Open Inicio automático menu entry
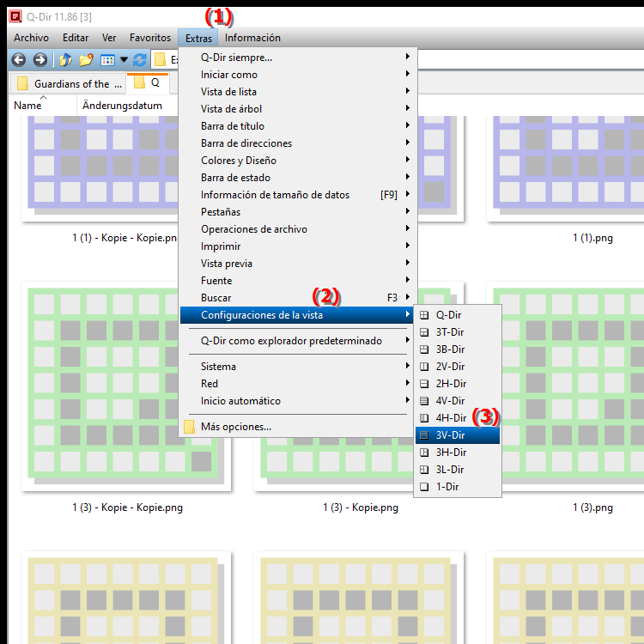Viewport: 644px width, 644px height. 296,401
